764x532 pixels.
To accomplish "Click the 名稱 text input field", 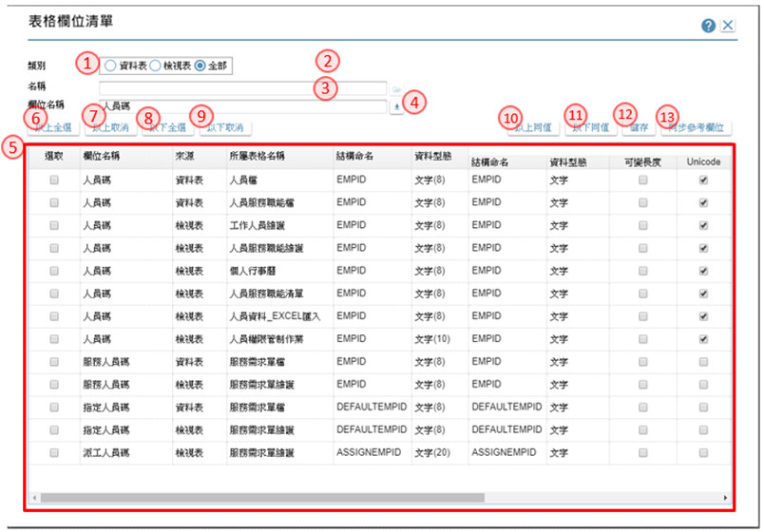I will tap(242, 88).
